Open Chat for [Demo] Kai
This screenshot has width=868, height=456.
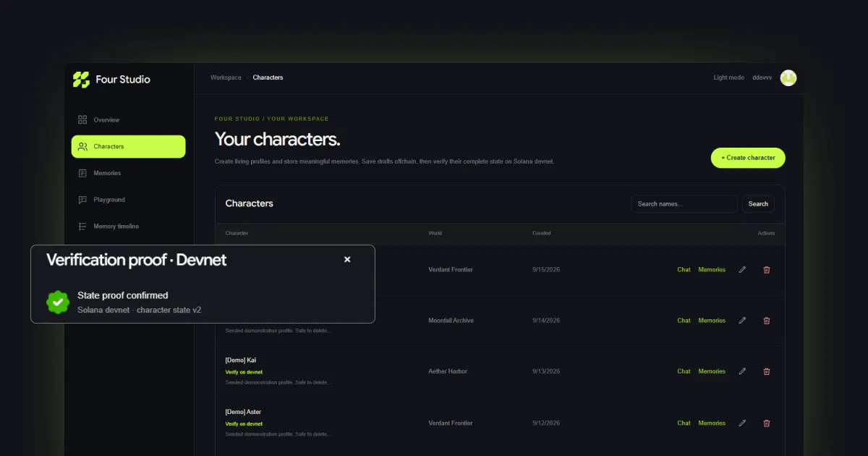[x=684, y=371]
